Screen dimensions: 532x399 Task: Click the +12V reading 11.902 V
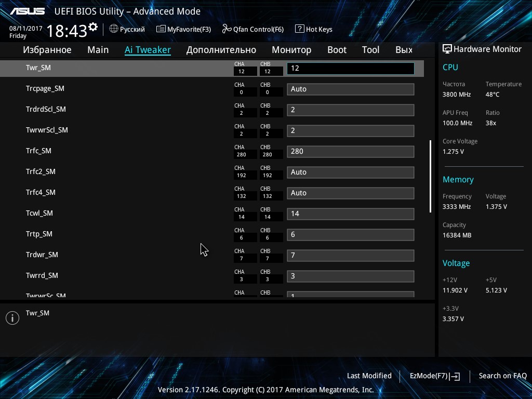pyautogui.click(x=455, y=290)
